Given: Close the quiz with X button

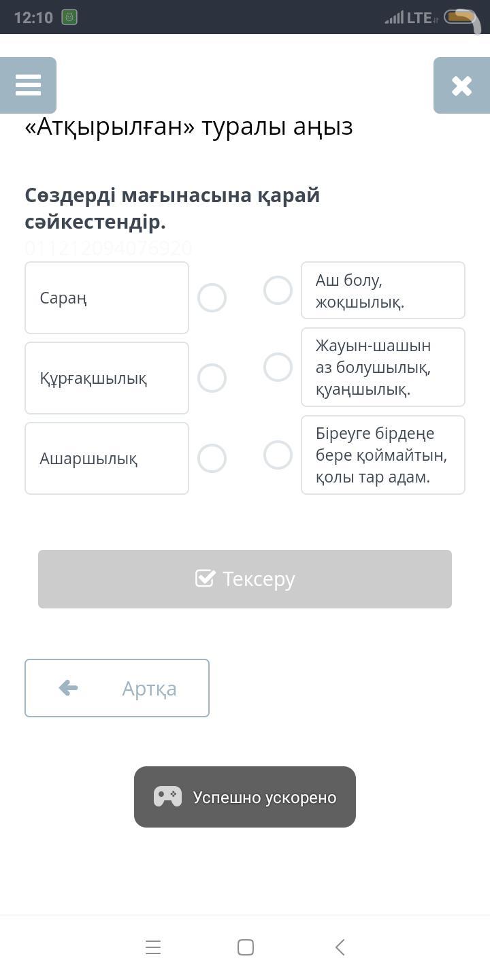Looking at the screenshot, I should tap(461, 85).
